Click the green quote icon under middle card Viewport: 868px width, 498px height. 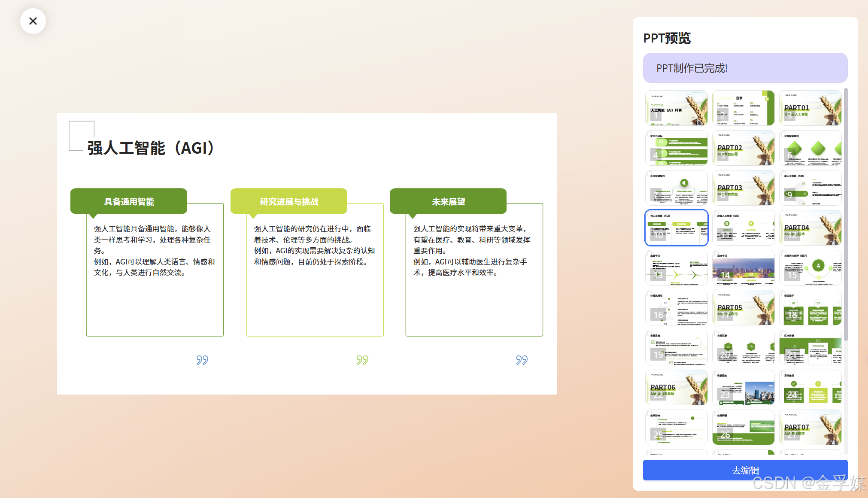(362, 360)
